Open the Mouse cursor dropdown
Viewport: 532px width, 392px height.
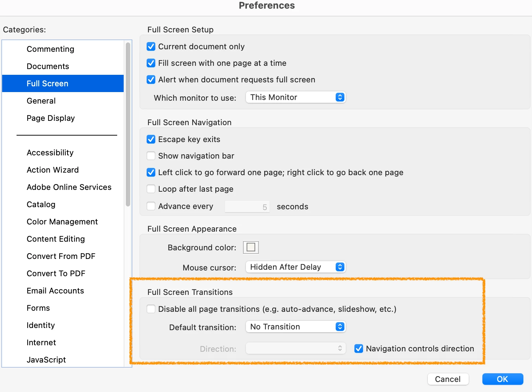pyautogui.click(x=295, y=267)
